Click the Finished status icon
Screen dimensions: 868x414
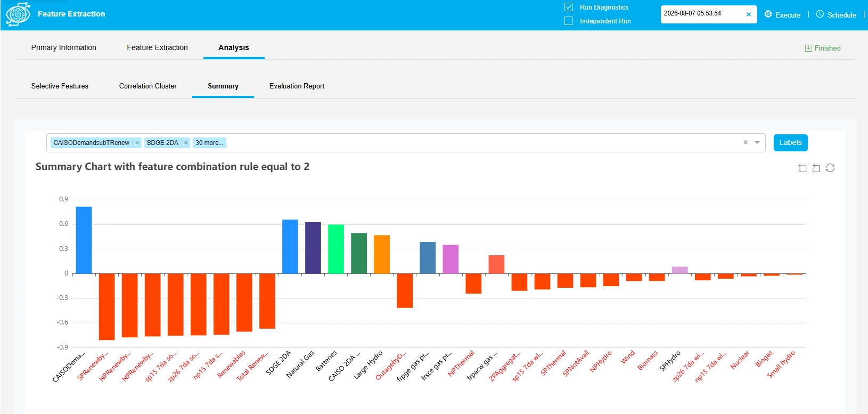808,48
